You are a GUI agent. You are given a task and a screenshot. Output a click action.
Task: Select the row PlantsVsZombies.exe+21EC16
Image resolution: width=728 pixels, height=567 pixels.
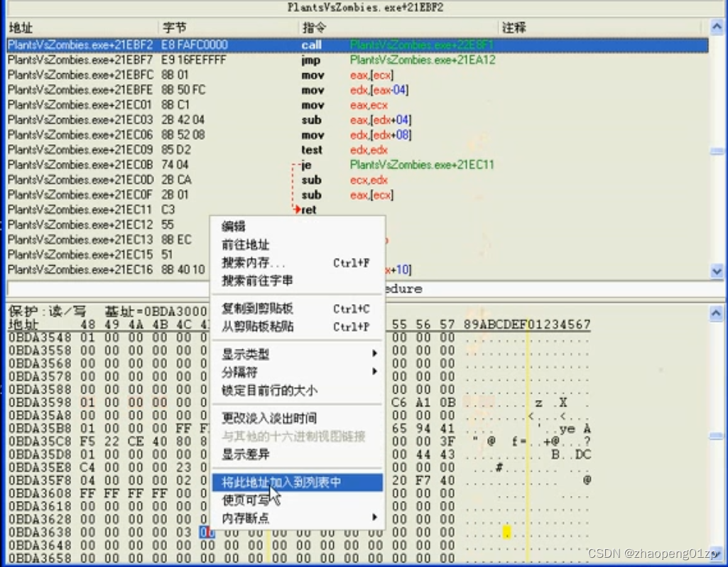tap(108, 269)
